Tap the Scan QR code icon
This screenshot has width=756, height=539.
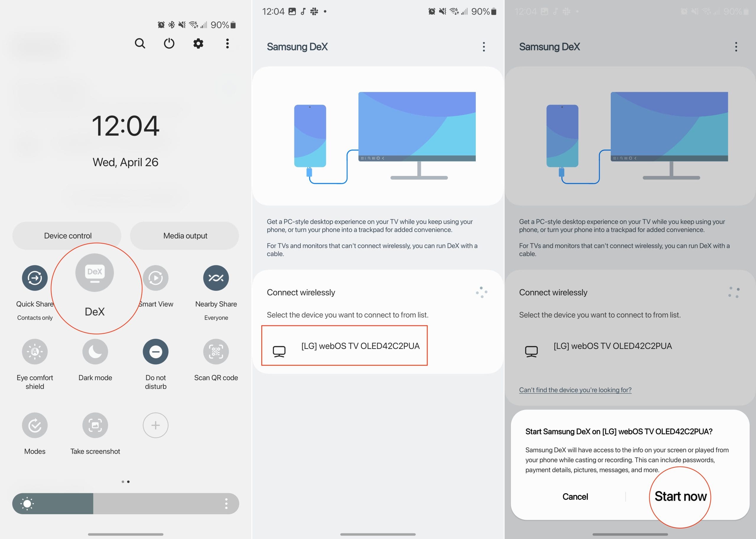pos(215,351)
